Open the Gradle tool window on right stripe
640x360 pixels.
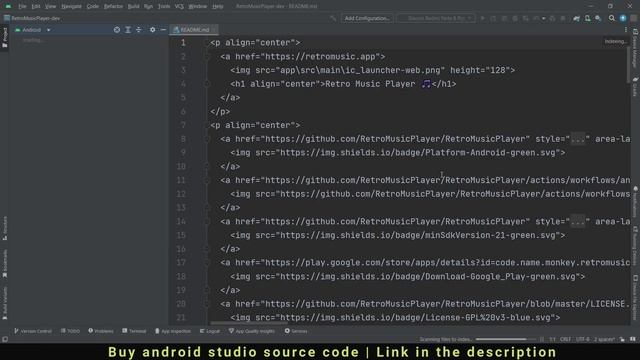tap(635, 87)
